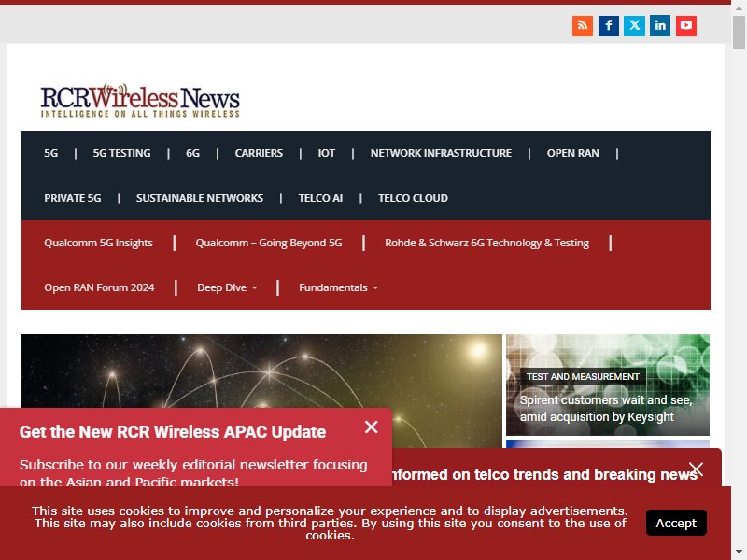747x560 pixels.
Task: Click the vertical page scrollbar thumb
Action: pos(739,33)
